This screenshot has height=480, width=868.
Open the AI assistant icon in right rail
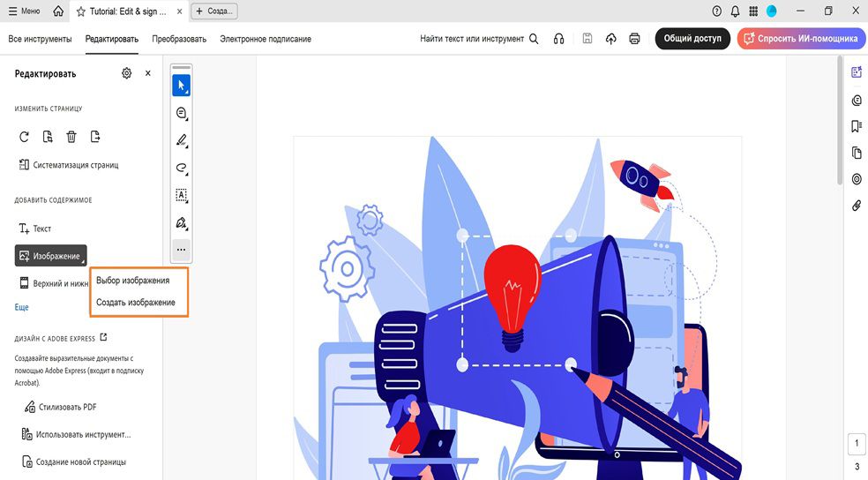click(x=857, y=72)
